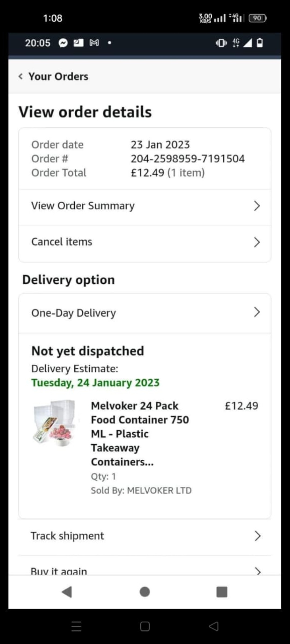Tap the outer triangle back navigation icon

point(214,626)
